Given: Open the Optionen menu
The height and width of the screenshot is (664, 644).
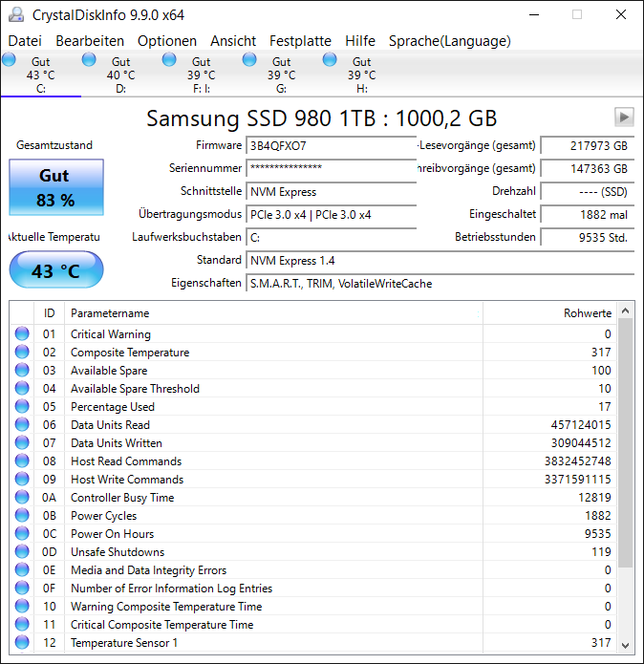Looking at the screenshot, I should 167,41.
